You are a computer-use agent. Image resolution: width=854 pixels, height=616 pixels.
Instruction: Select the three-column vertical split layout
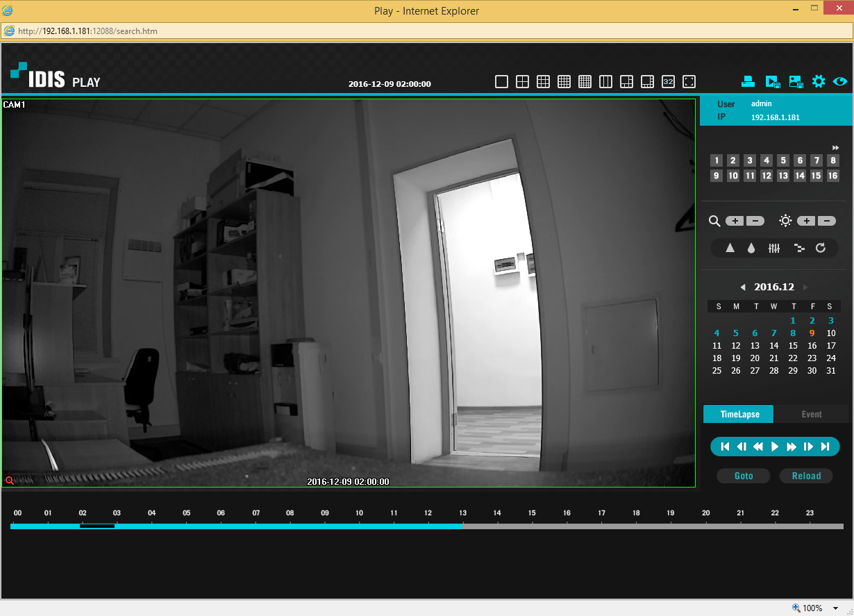point(605,82)
